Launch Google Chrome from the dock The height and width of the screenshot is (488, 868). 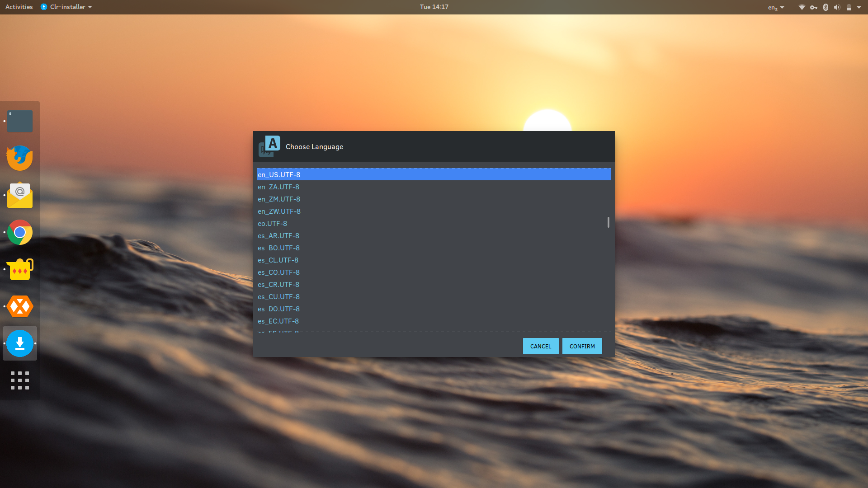click(x=20, y=232)
